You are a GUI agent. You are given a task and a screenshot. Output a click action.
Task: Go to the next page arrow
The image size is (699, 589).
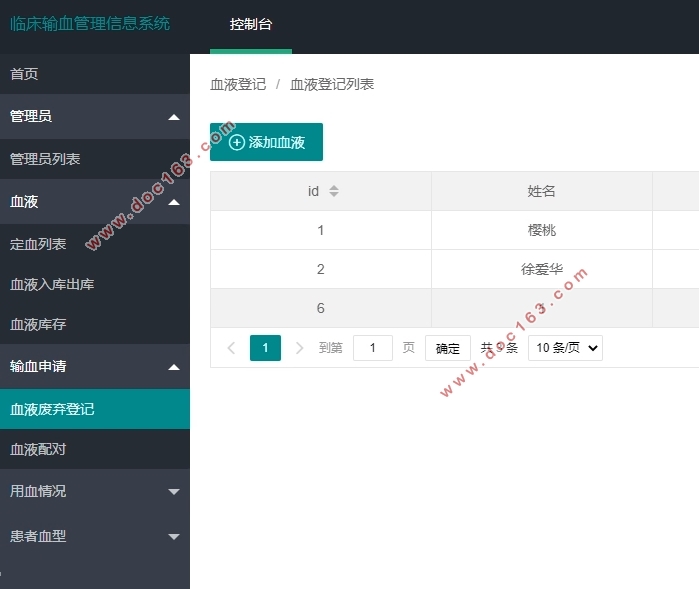pos(300,348)
